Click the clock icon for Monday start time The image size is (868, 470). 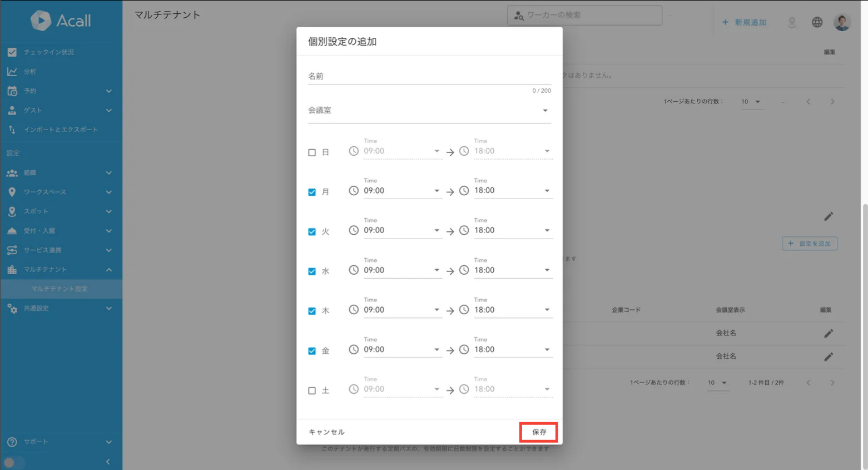click(354, 191)
